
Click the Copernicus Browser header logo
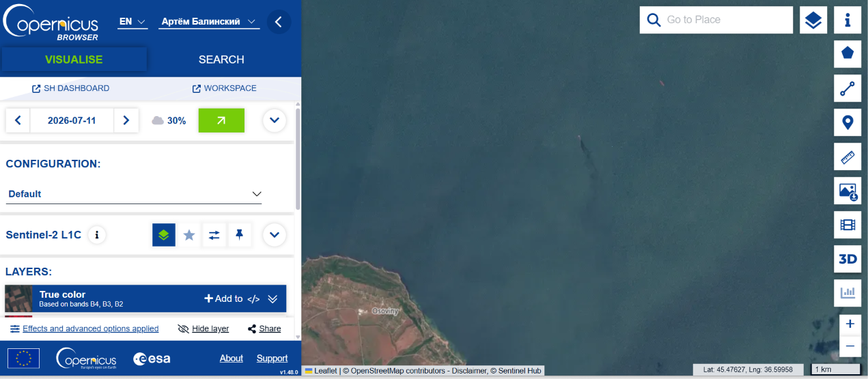(x=51, y=22)
